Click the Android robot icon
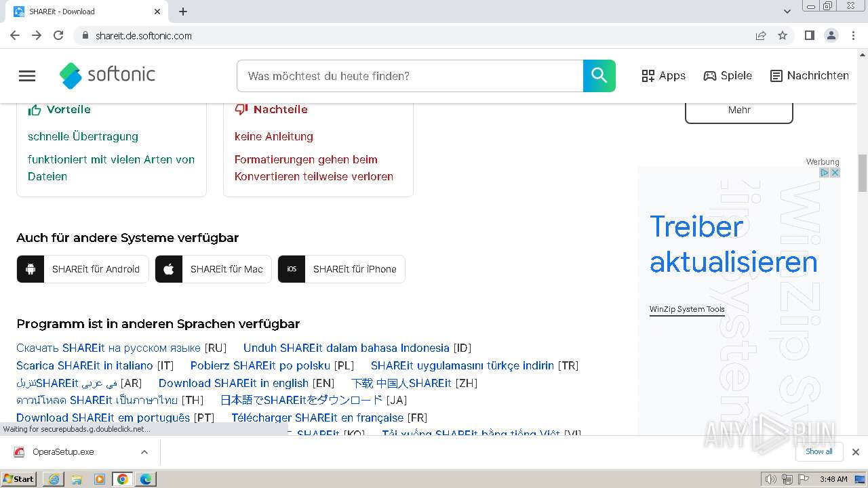Viewport: 868px width, 488px height. coord(31,269)
